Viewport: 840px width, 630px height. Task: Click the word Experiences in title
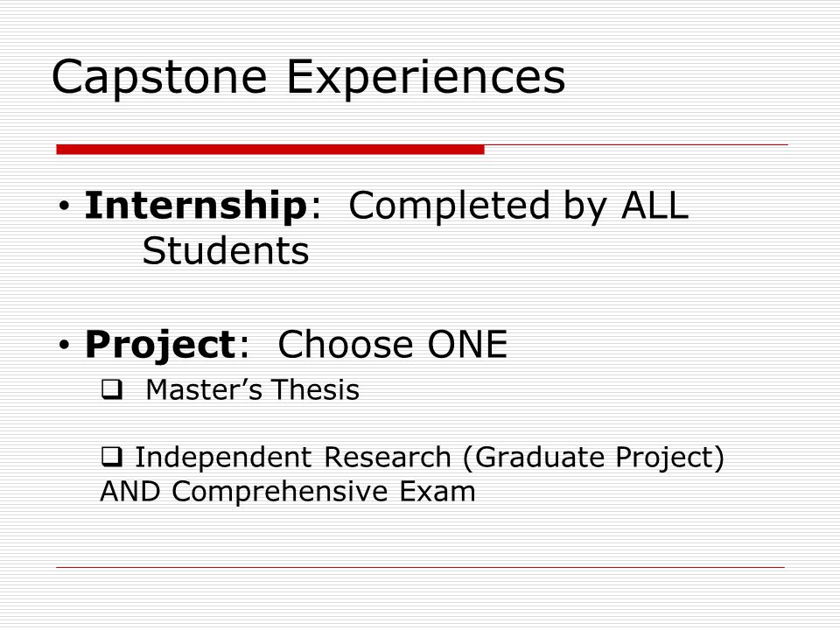(426, 78)
